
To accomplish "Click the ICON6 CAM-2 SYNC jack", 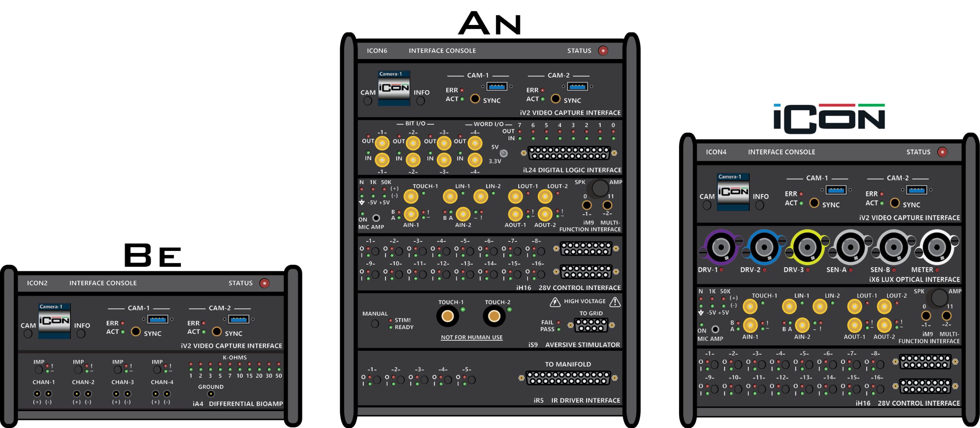I will click(555, 99).
